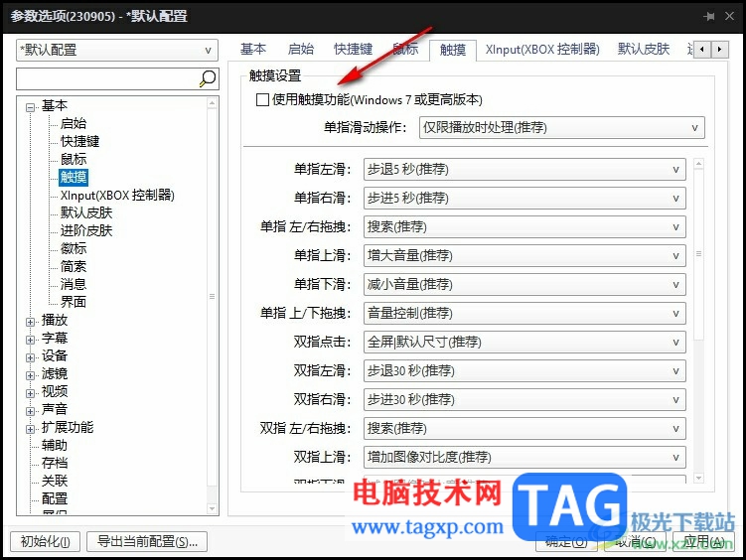Click tree panel scrollbar up arrow
Viewport: 746px width, 560px height.
pos(213,103)
